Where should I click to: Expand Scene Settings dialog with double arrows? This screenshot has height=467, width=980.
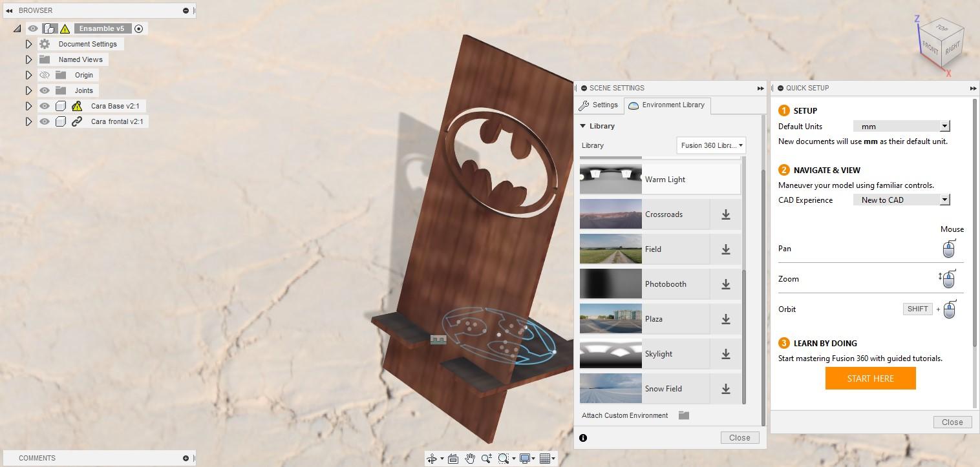pos(760,88)
